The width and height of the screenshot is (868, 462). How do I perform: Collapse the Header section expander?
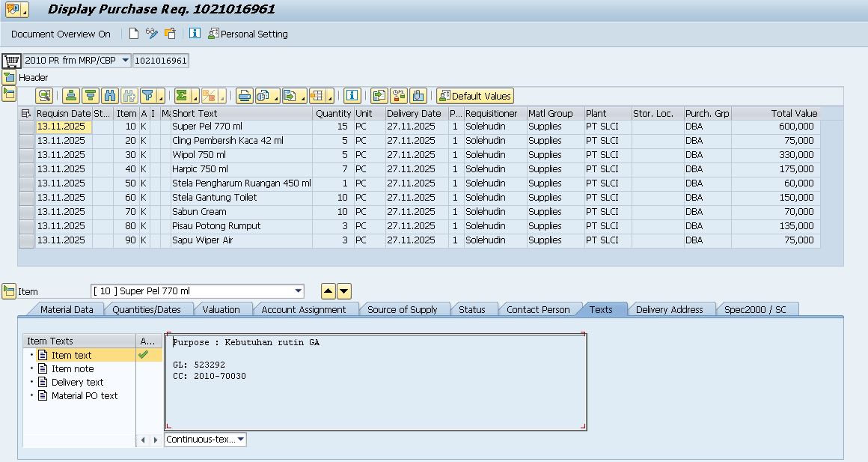point(9,77)
